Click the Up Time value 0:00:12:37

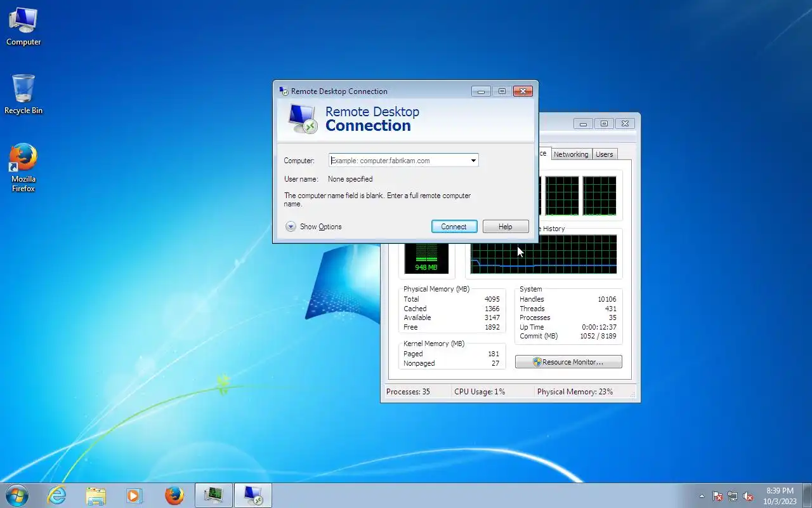pos(599,327)
